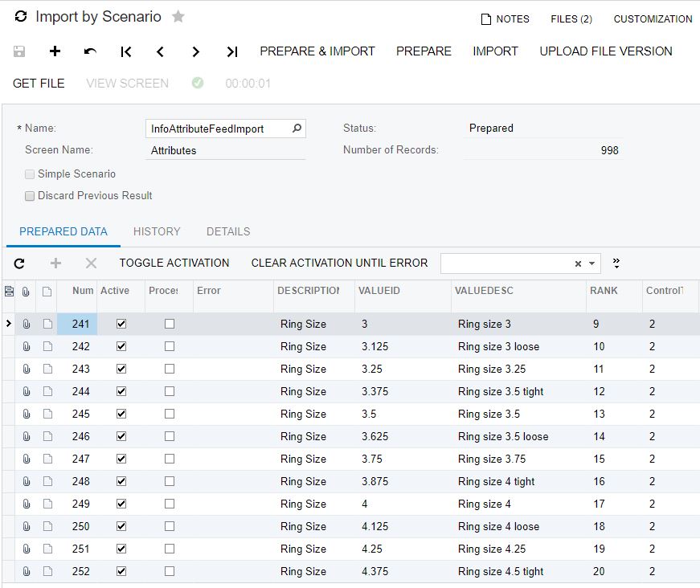Go to the last record
Image resolution: width=700 pixels, height=588 pixels.
[231, 51]
